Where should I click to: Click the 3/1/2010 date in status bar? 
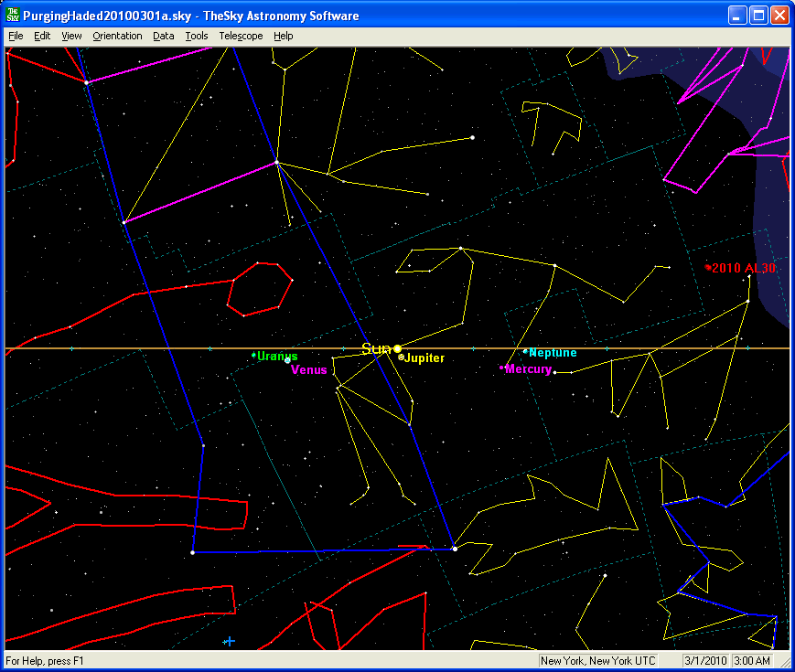[705, 661]
